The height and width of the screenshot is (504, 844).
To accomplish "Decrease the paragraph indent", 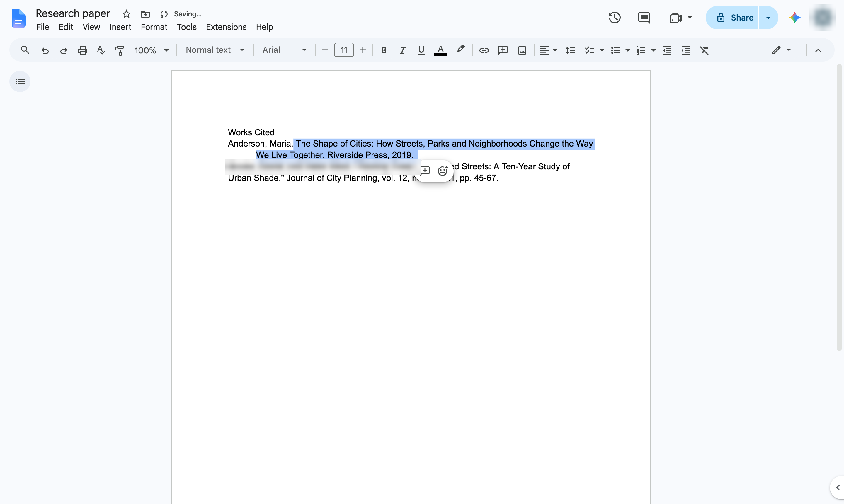I will 667,50.
